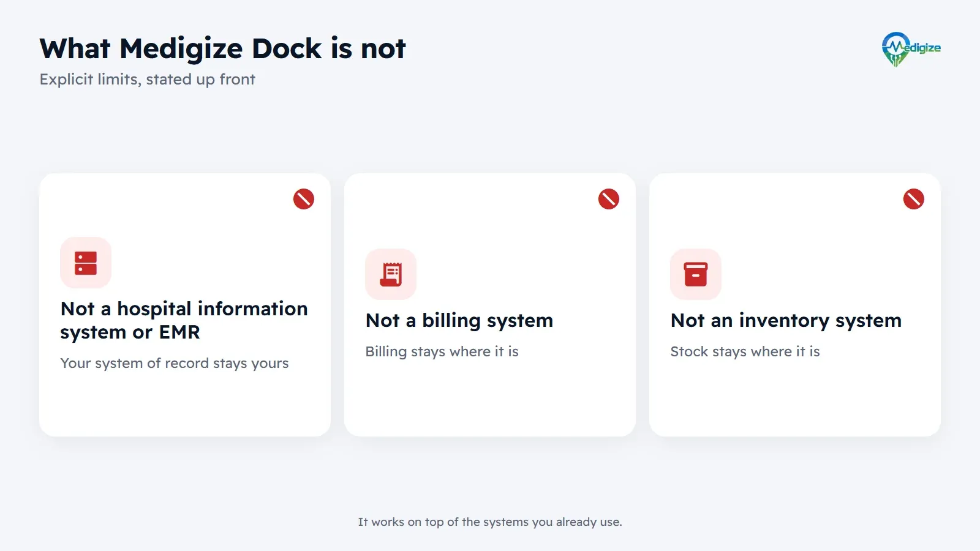The image size is (980, 551).
Task: Select 'Billing stays where it is' text
Action: [442, 351]
